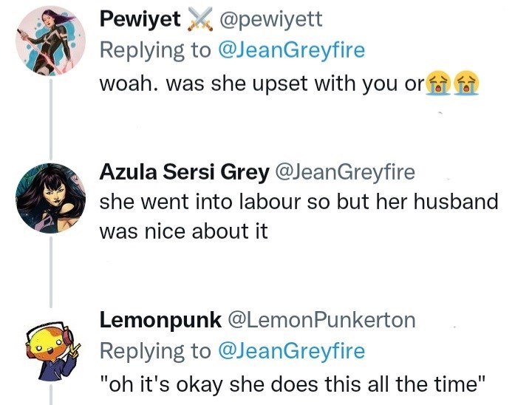This screenshot has width=532, height=405.
Task: Click crossed swords emoji beside Pewiyet
Action: point(199,20)
